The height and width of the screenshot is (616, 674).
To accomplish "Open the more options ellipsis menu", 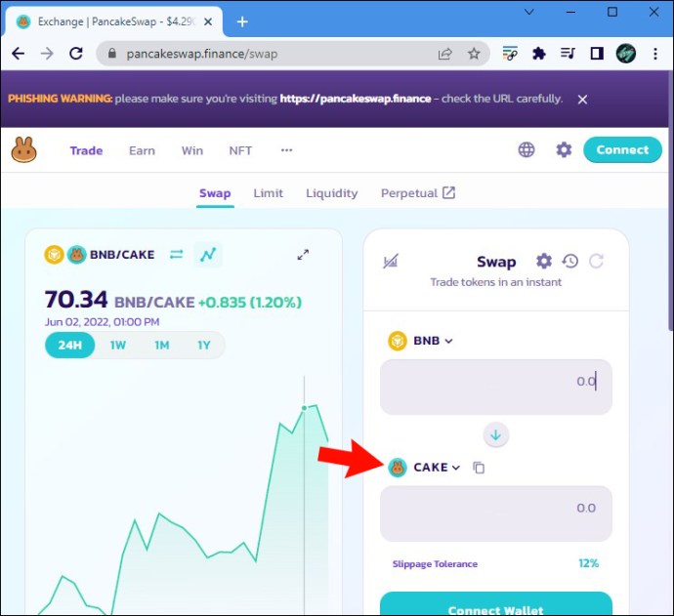I will click(x=287, y=150).
